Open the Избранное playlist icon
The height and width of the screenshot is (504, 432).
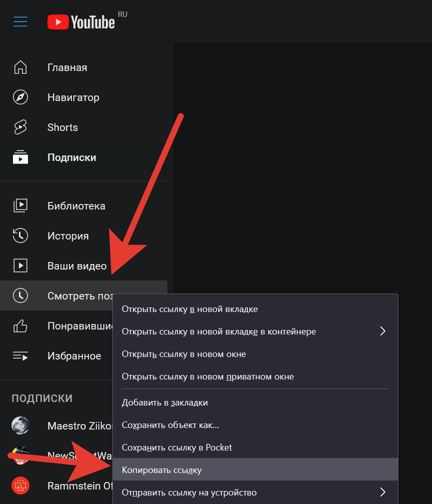20,356
